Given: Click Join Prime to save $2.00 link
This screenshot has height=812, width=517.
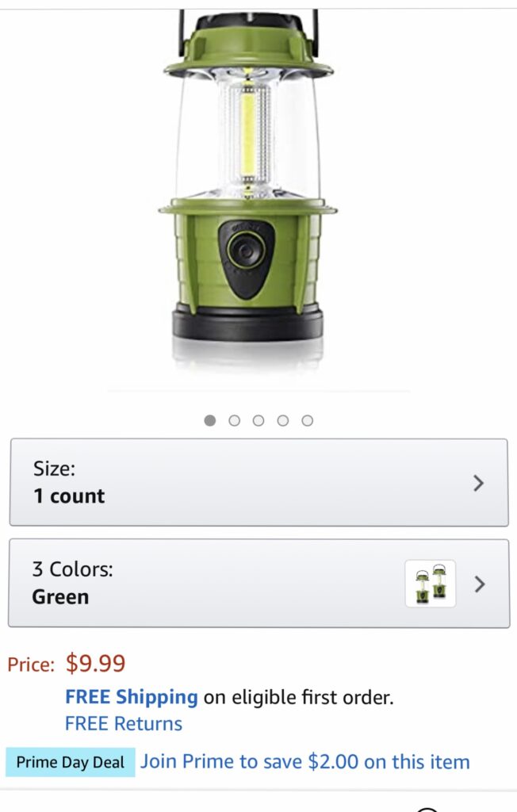Looking at the screenshot, I should (x=305, y=762).
